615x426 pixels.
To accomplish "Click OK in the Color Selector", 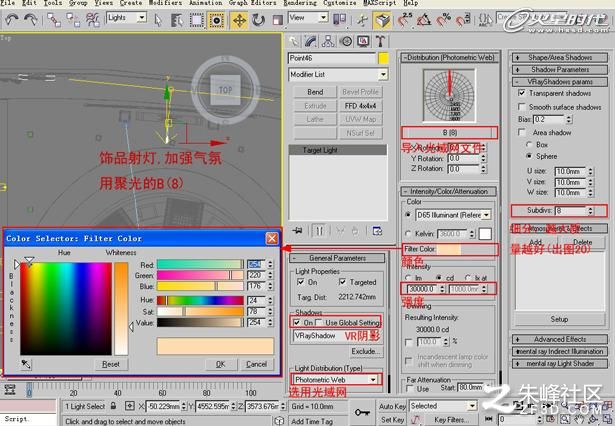I will (221, 364).
